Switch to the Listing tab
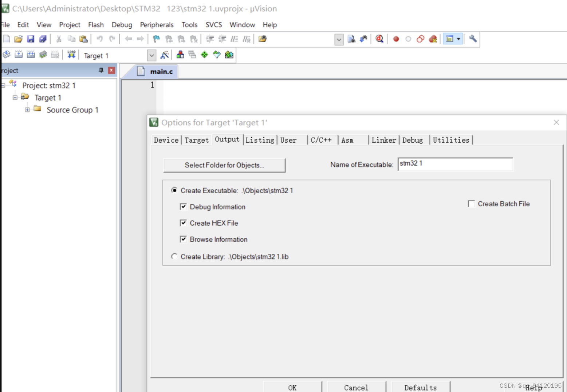 260,140
